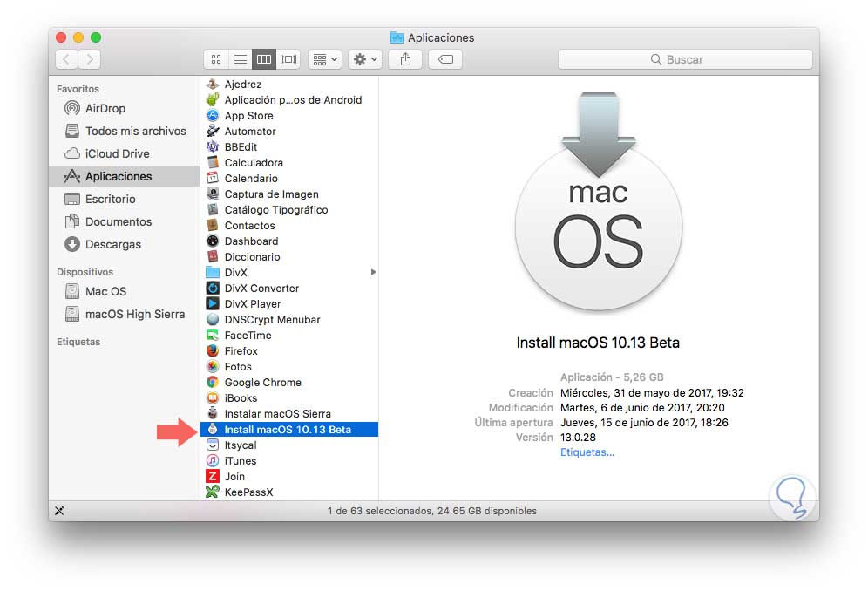Screen dimensions: 868x591
Task: Click the Firefox icon
Action: (x=213, y=350)
